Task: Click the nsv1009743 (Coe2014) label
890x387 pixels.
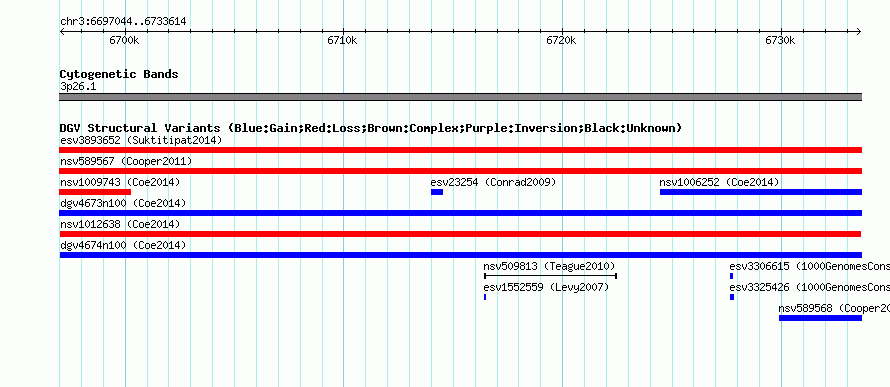Action: [120, 183]
